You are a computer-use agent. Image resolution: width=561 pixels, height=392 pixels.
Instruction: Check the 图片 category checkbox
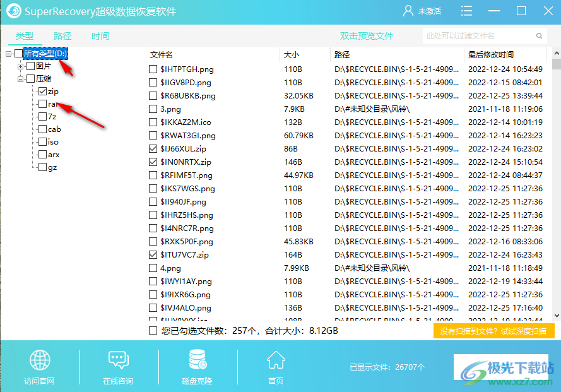[31, 66]
